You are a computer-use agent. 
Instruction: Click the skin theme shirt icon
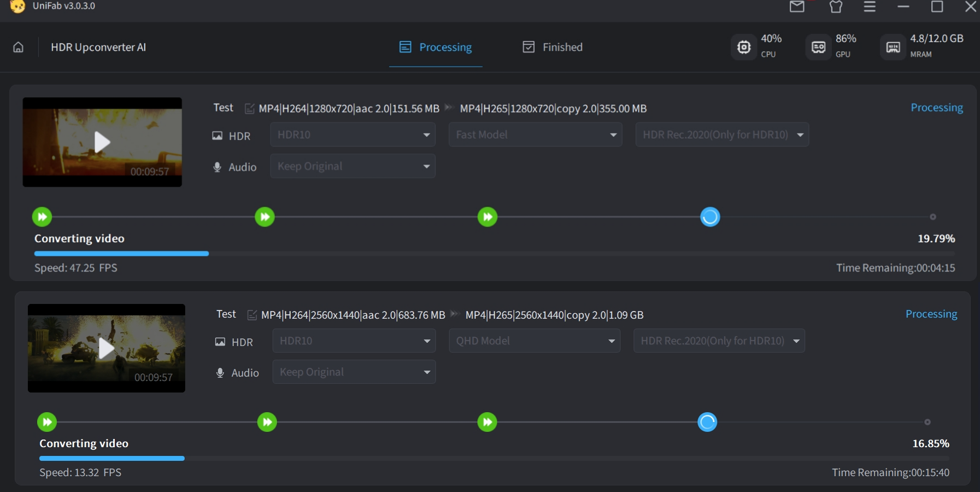pos(836,7)
